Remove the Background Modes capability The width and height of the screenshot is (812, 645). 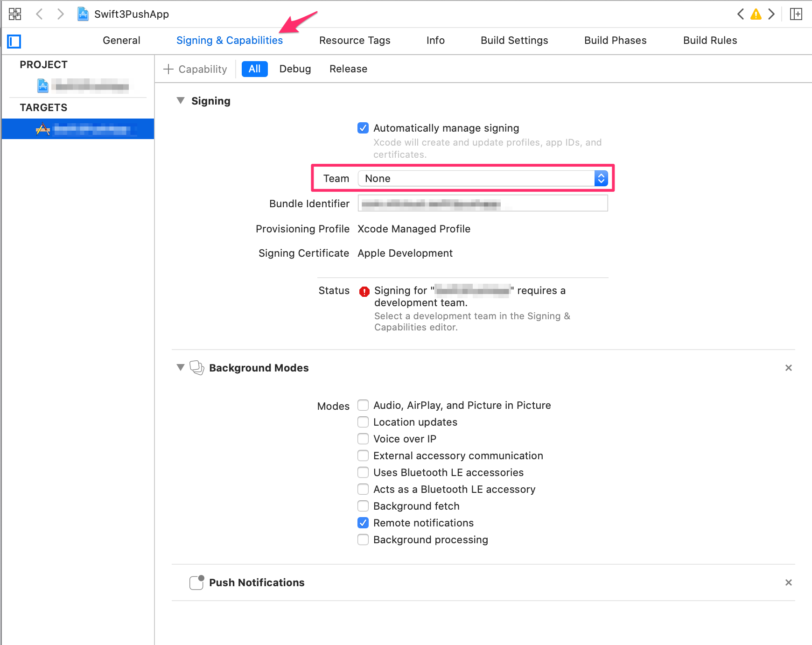tap(789, 368)
